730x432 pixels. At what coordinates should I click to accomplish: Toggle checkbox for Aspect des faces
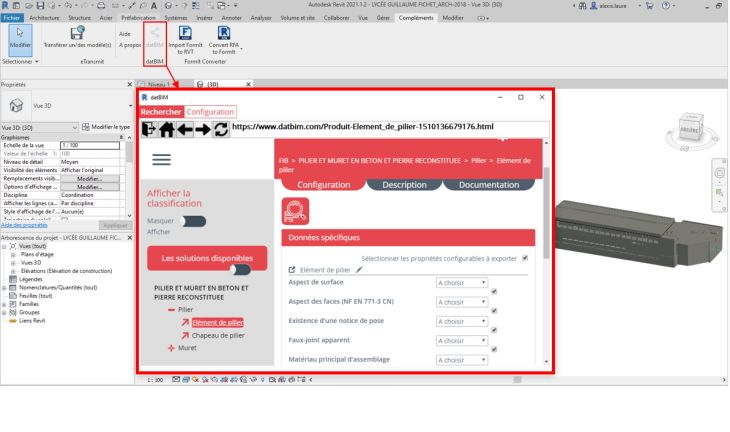494,310
